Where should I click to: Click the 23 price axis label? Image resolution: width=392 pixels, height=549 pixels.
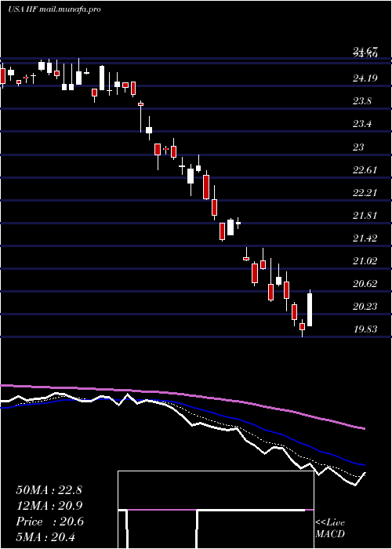[x=358, y=147]
